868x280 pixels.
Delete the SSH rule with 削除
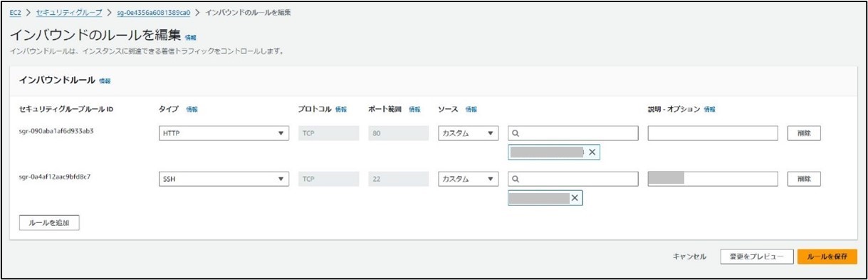(x=804, y=179)
